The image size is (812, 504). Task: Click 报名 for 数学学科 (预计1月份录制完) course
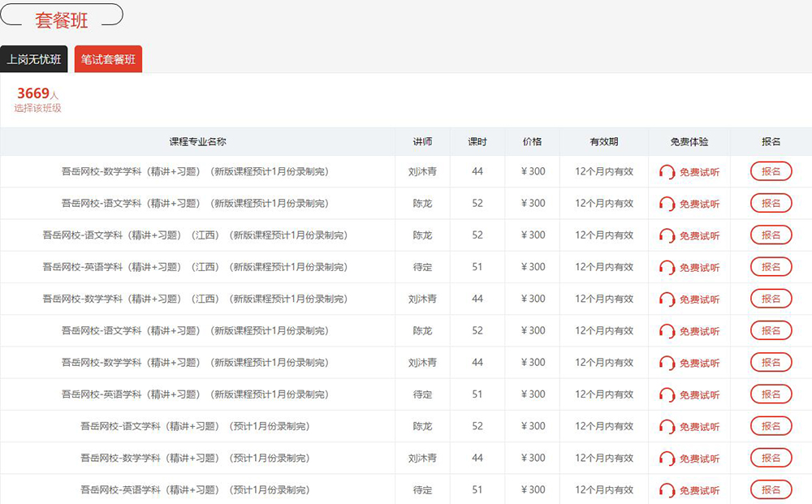click(771, 458)
